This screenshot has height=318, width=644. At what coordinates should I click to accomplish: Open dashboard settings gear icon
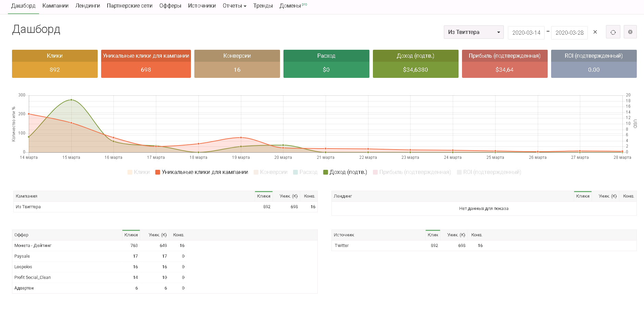(x=630, y=32)
